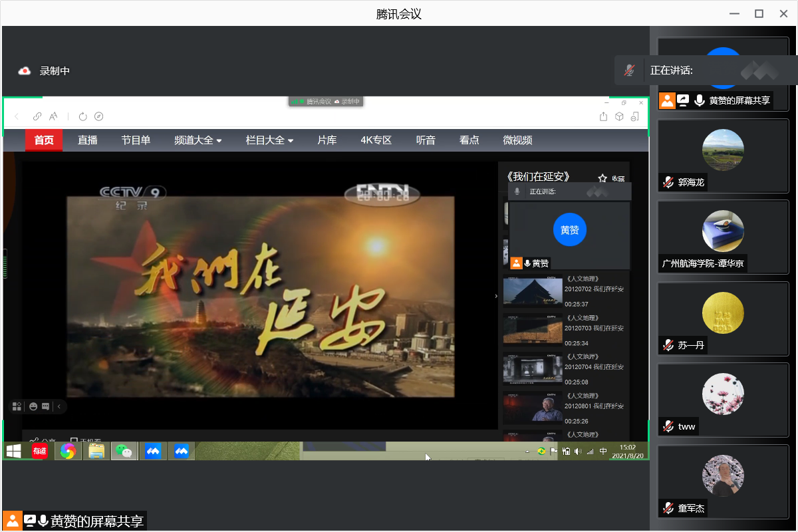Click the 黄赞的屏幕共享 label at bottom left
The image size is (798, 532).
point(97,521)
